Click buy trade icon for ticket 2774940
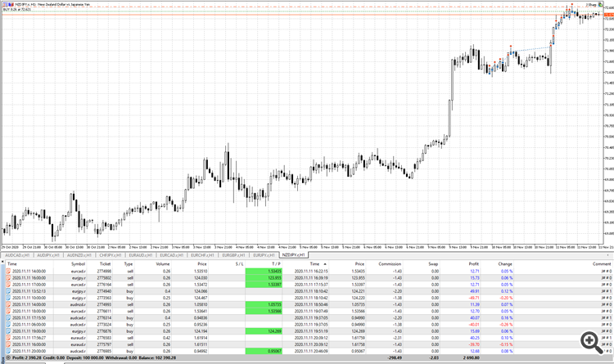The height and width of the screenshot is (364, 614). pos(8,291)
